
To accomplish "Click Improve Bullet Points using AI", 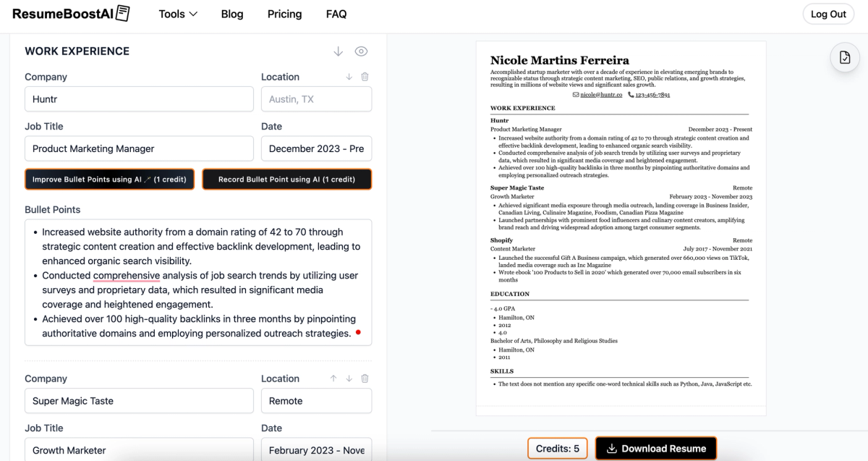I will click(109, 179).
